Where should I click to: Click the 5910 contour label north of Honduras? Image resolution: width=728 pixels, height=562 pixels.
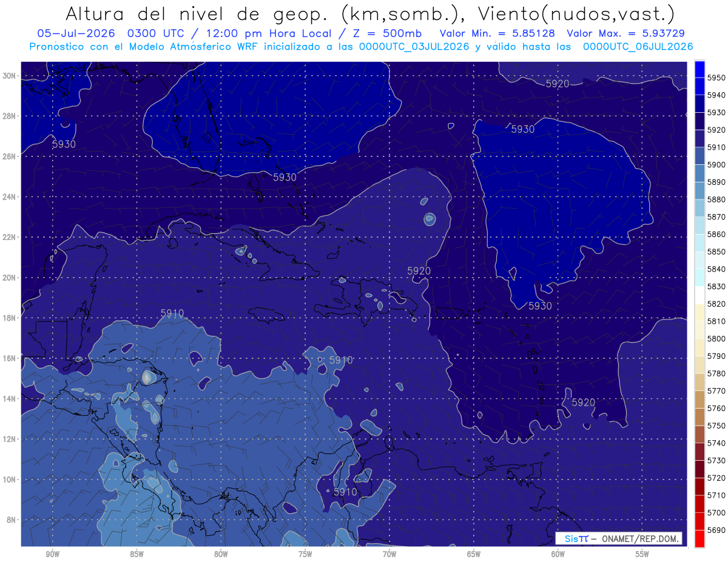pos(172,313)
